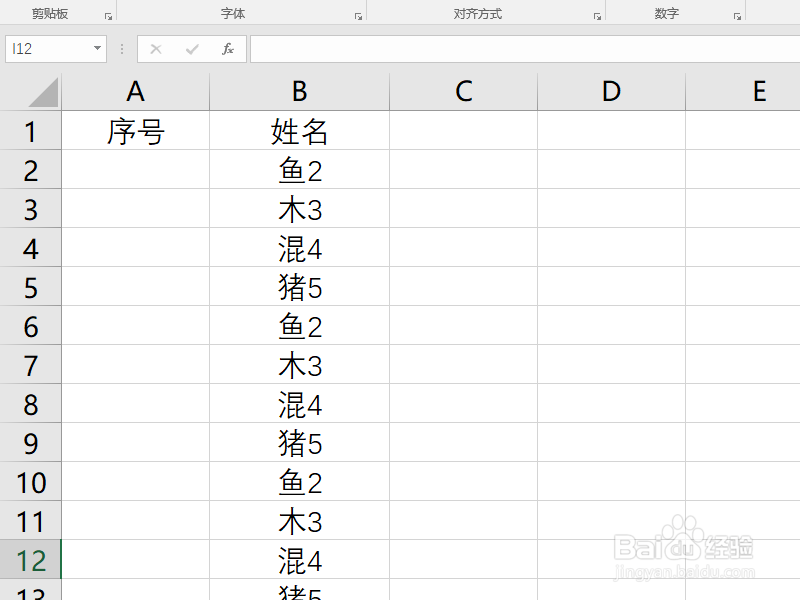Image resolution: width=800 pixels, height=600 pixels.
Task: Select the cell containing 序号
Action: point(135,130)
